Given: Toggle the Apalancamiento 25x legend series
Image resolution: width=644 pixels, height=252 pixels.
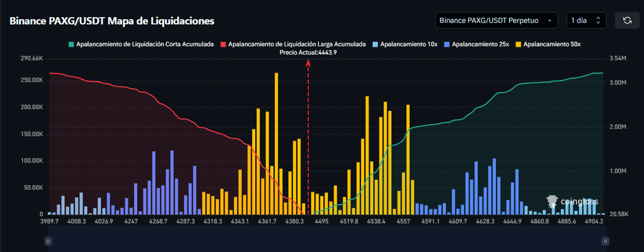Looking at the screenshot, I should coord(477,44).
